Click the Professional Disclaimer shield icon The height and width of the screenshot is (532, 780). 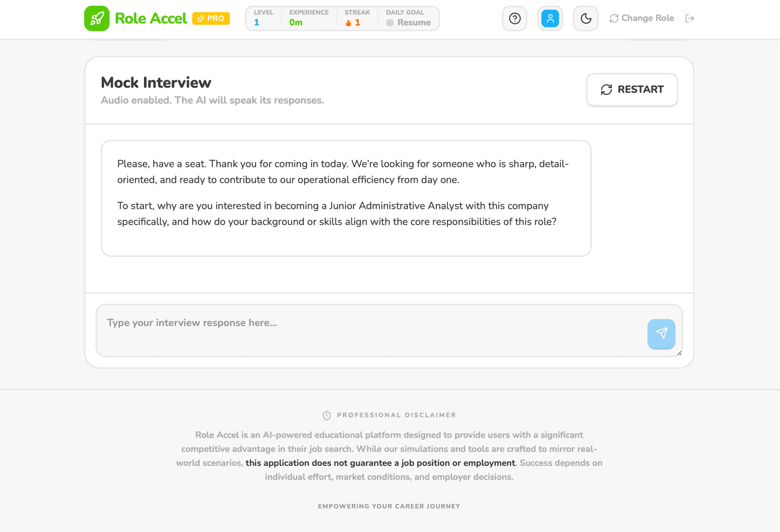(327, 415)
